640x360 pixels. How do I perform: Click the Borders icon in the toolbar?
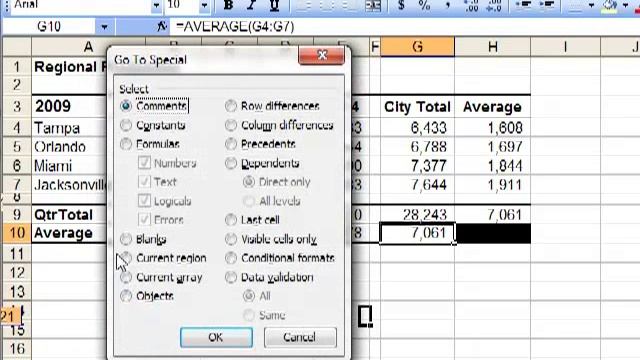pyautogui.click(x=575, y=5)
